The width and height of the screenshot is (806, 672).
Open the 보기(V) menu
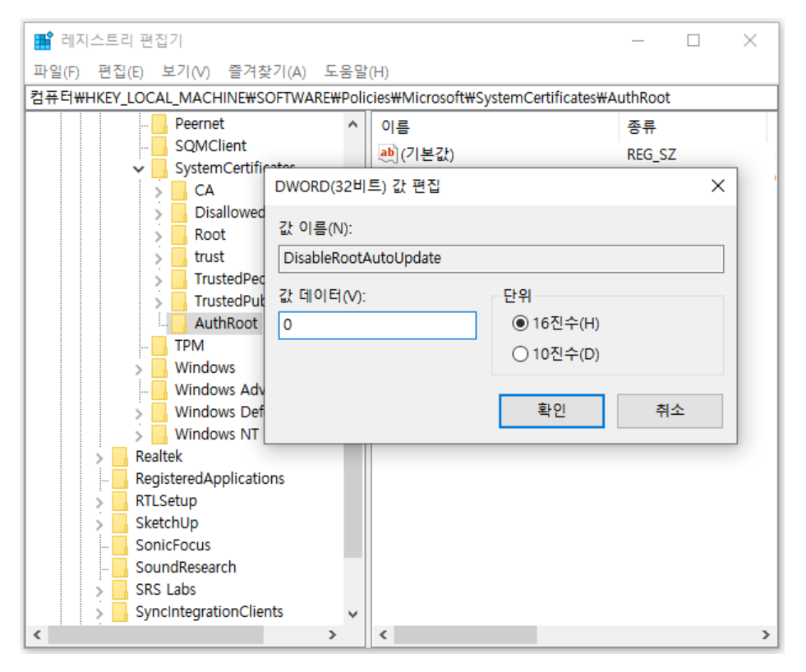click(186, 71)
